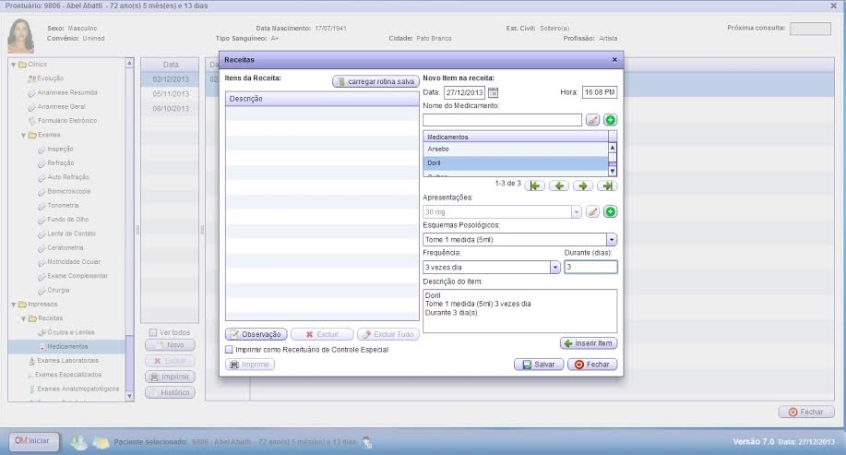
Task: Toggle the Ver todos checkbox
Action: tap(153, 332)
